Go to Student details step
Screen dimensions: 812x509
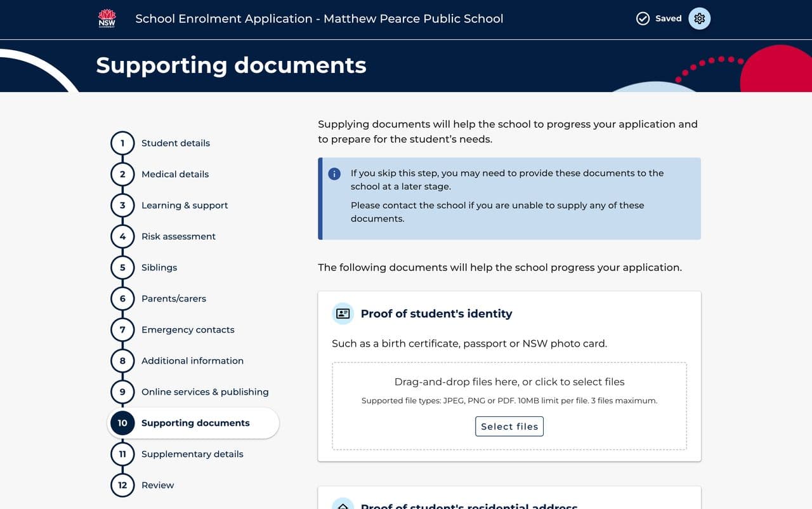tap(176, 143)
